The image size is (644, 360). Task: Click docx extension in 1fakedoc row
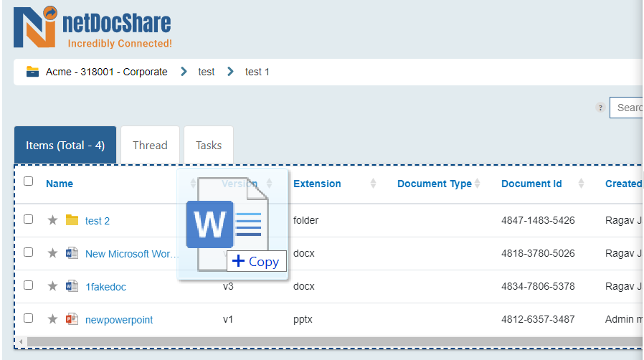[303, 286]
